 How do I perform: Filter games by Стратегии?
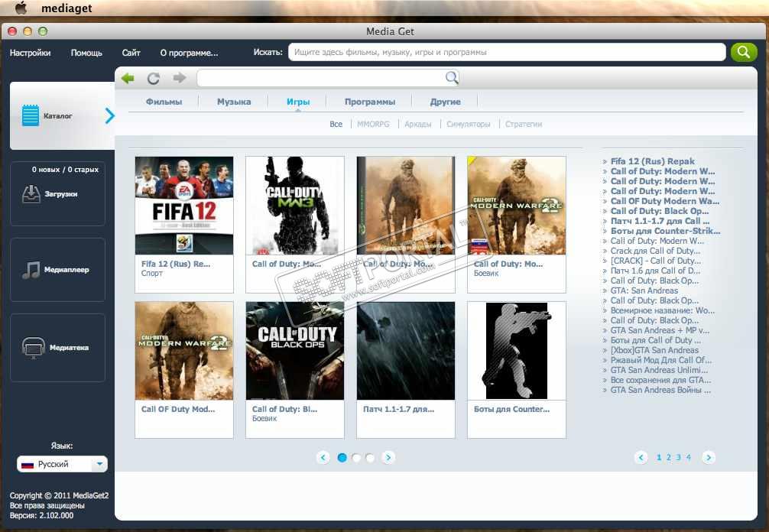[524, 125]
